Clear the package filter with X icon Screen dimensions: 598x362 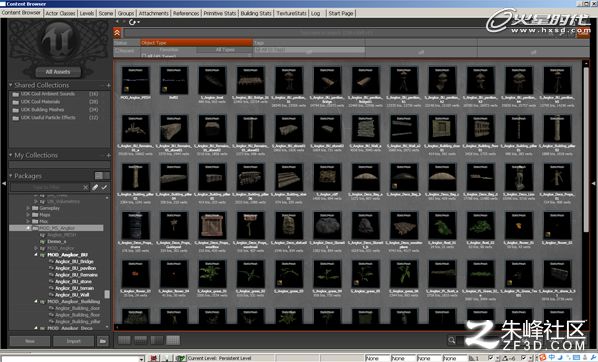pyautogui.click(x=85, y=187)
